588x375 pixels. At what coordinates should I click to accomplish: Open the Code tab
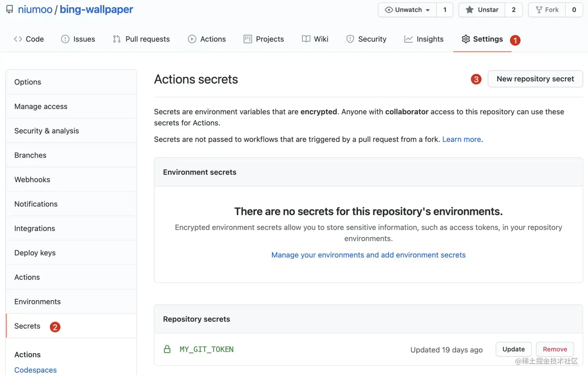[x=29, y=39]
